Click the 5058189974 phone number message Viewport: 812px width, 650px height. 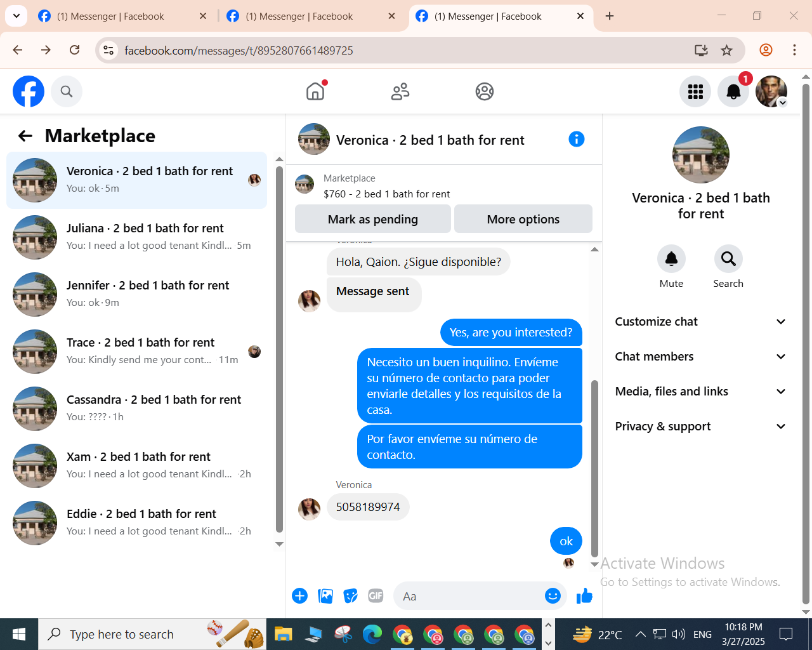click(x=368, y=507)
